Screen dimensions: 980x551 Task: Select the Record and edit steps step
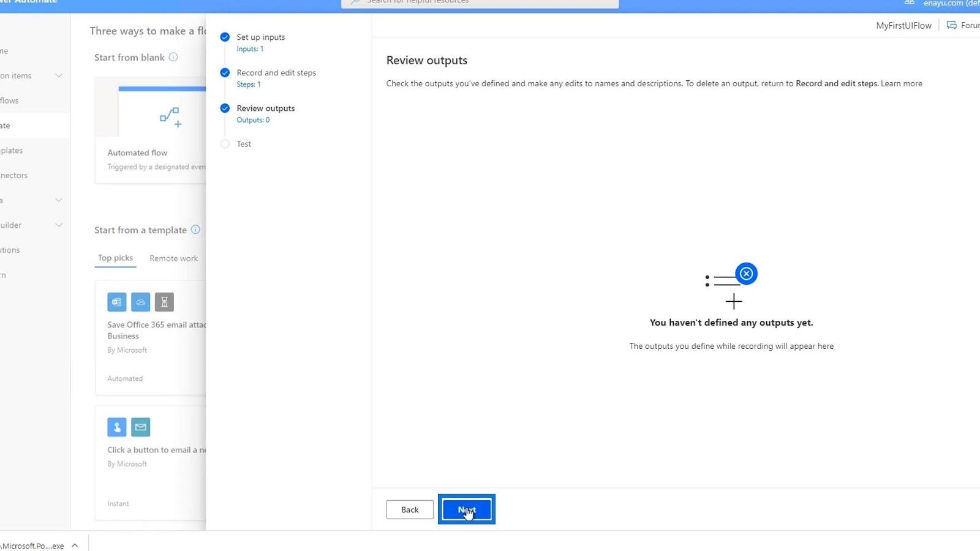click(276, 72)
